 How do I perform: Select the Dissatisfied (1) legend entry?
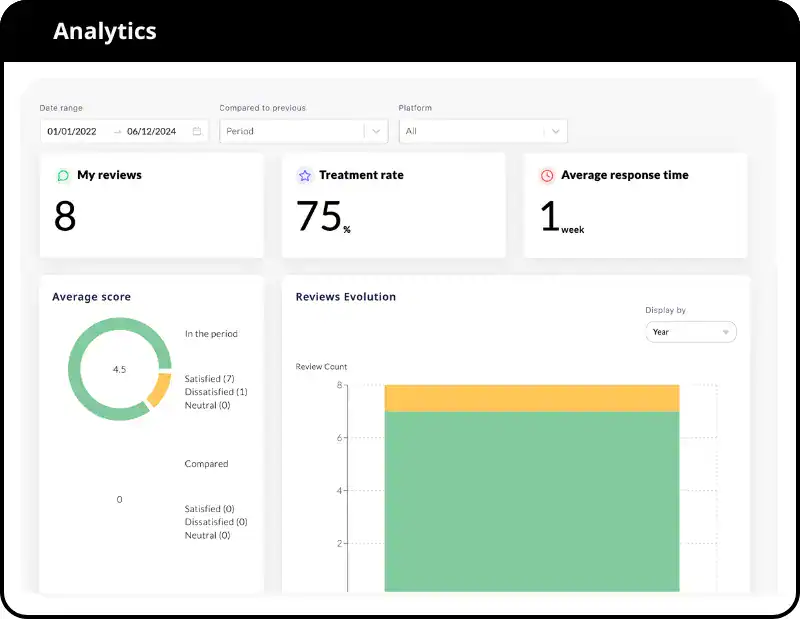(x=215, y=392)
